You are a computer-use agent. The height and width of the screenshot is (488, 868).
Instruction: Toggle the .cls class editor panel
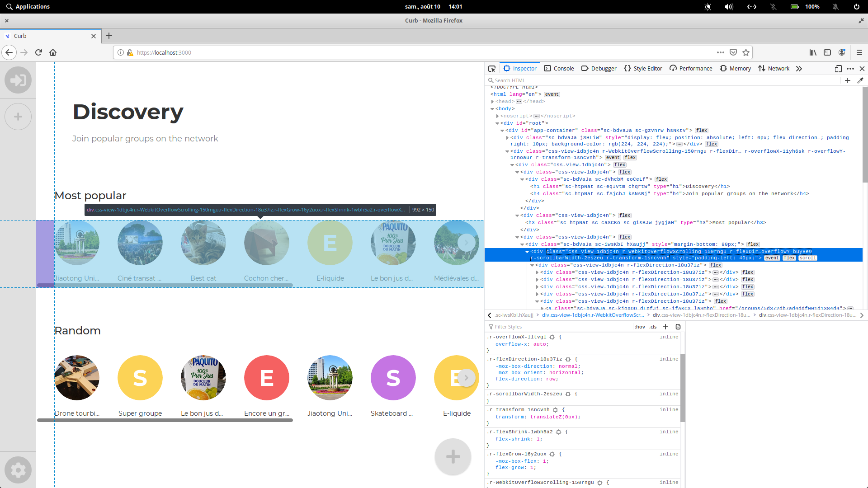[x=652, y=327]
